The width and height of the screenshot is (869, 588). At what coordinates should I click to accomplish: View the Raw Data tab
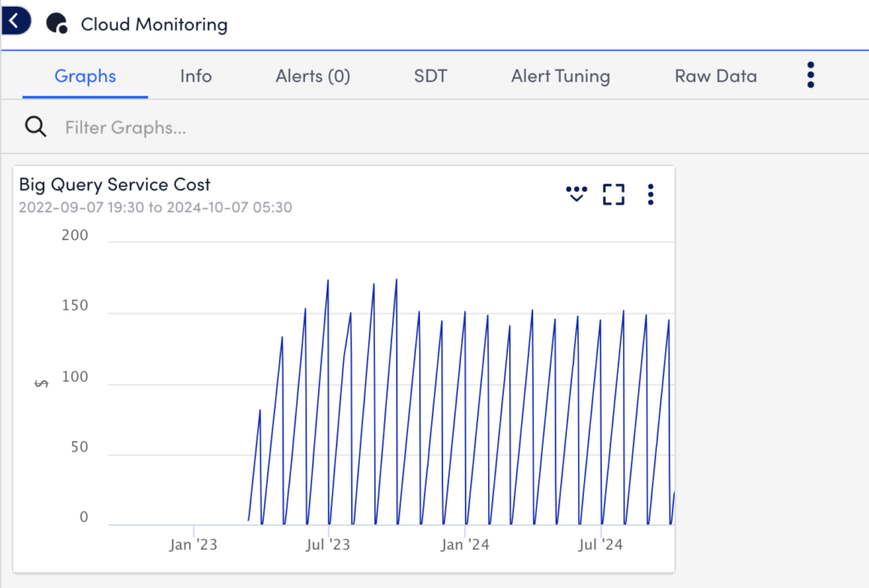coord(715,76)
